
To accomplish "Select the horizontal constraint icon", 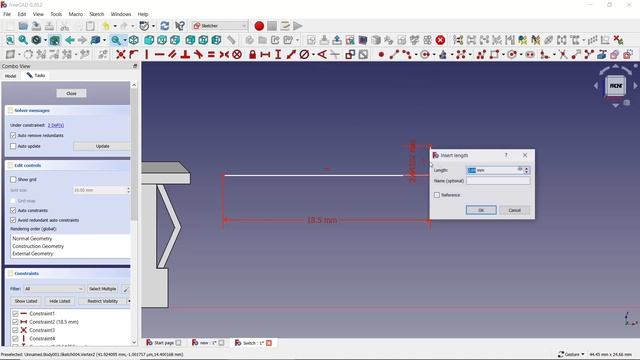I will (x=159, y=54).
